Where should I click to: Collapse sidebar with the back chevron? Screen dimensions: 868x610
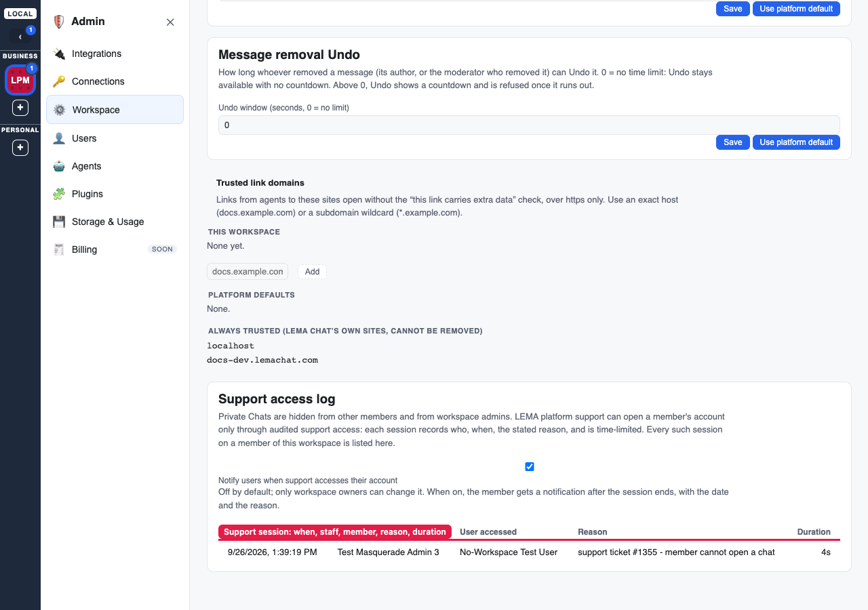[20, 37]
